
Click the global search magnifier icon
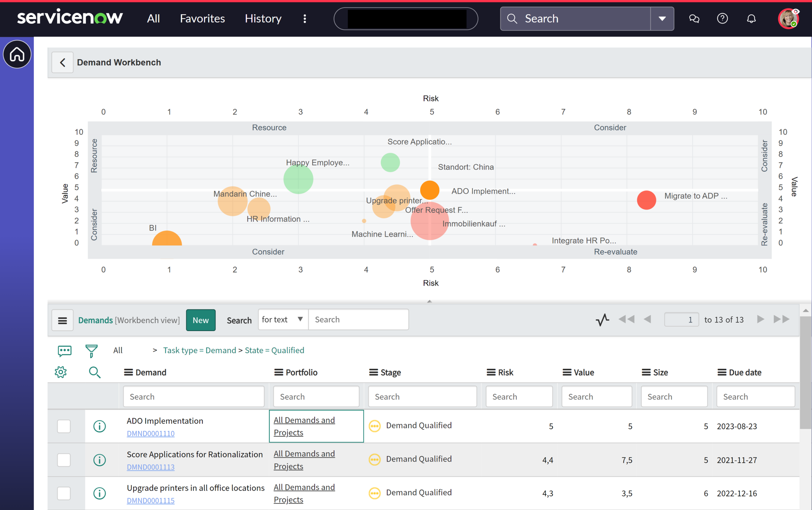click(512, 18)
